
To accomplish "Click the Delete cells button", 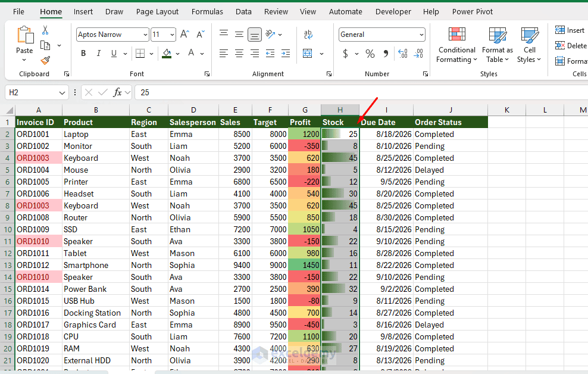I will point(571,45).
